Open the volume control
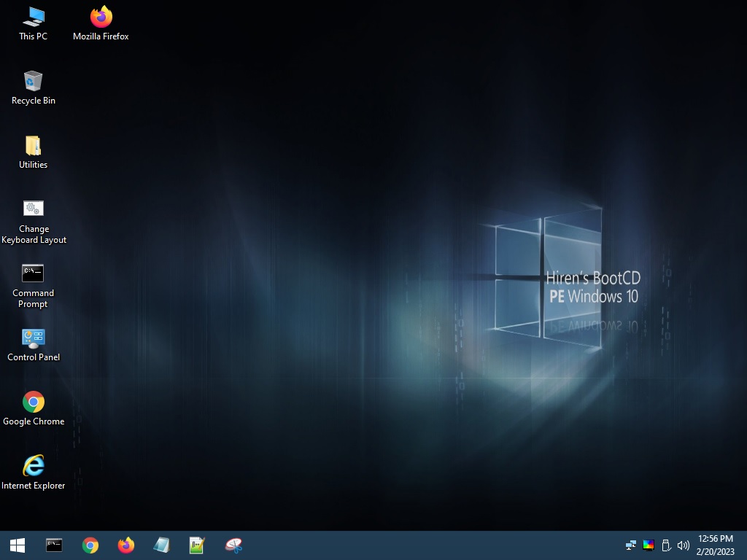Image resolution: width=747 pixels, height=560 pixels. pos(684,545)
